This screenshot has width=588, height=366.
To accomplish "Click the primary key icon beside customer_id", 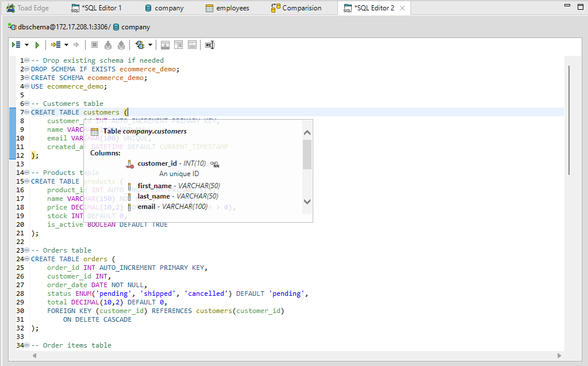I will 130,164.
